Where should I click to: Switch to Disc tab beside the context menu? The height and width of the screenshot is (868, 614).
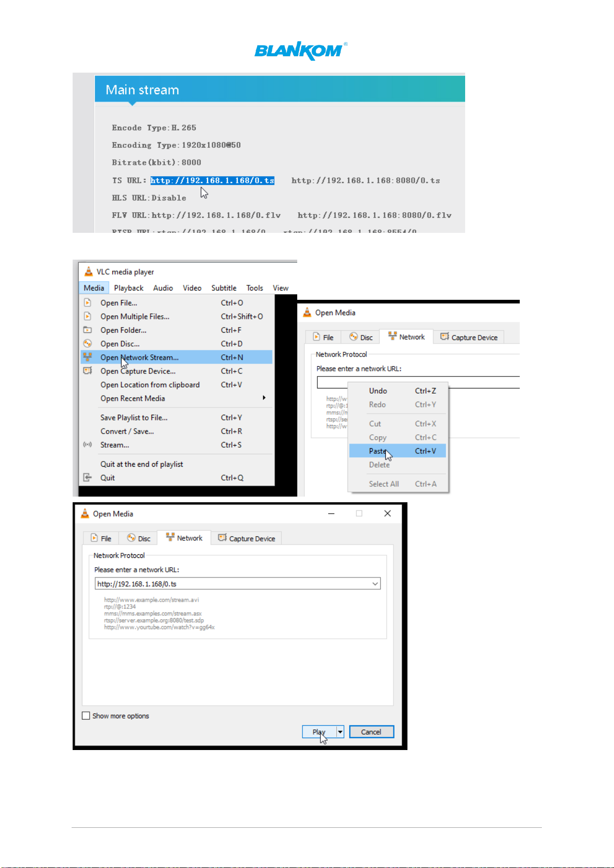pos(361,337)
